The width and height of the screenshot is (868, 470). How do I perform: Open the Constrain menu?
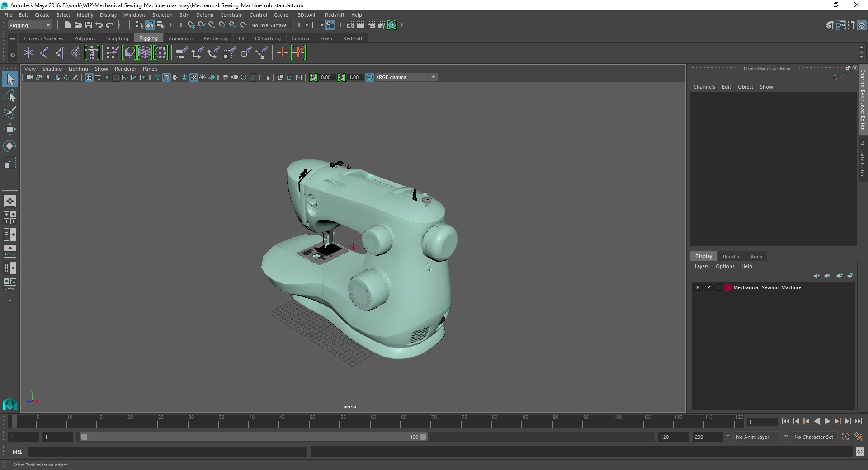pos(231,15)
